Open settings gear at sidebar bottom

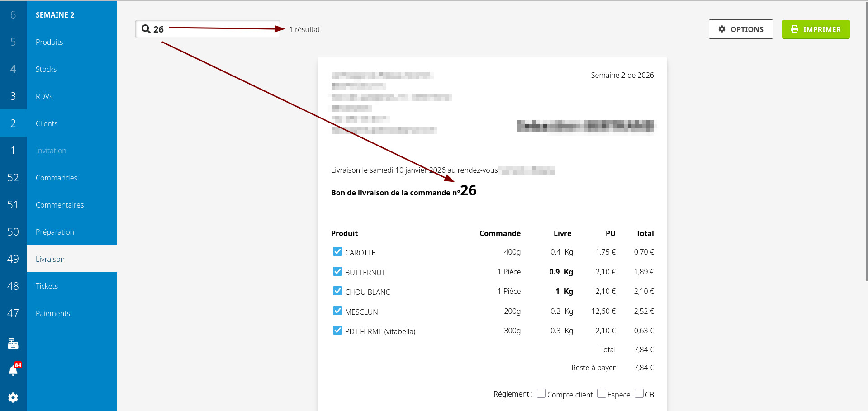[x=13, y=397]
